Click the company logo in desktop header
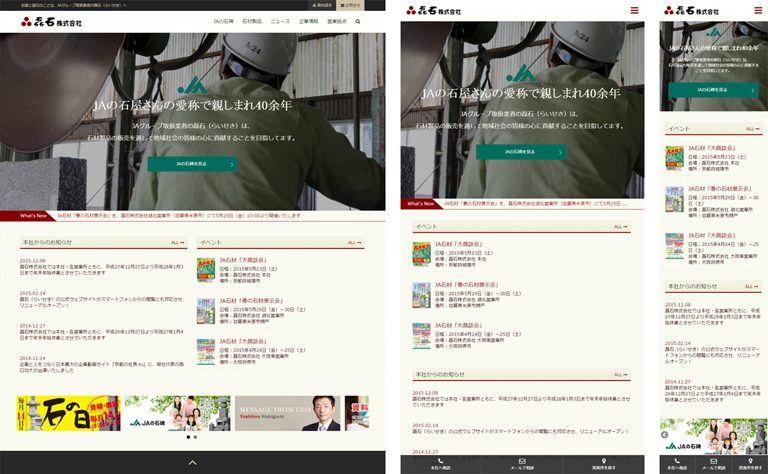Screen dimensions: 768x474 tap(51, 22)
